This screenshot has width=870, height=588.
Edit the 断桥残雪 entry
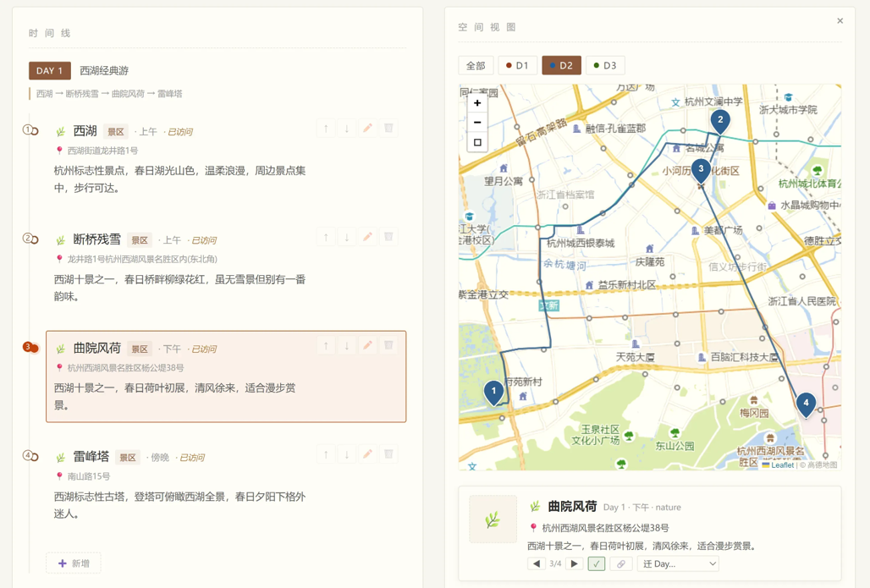click(x=367, y=238)
